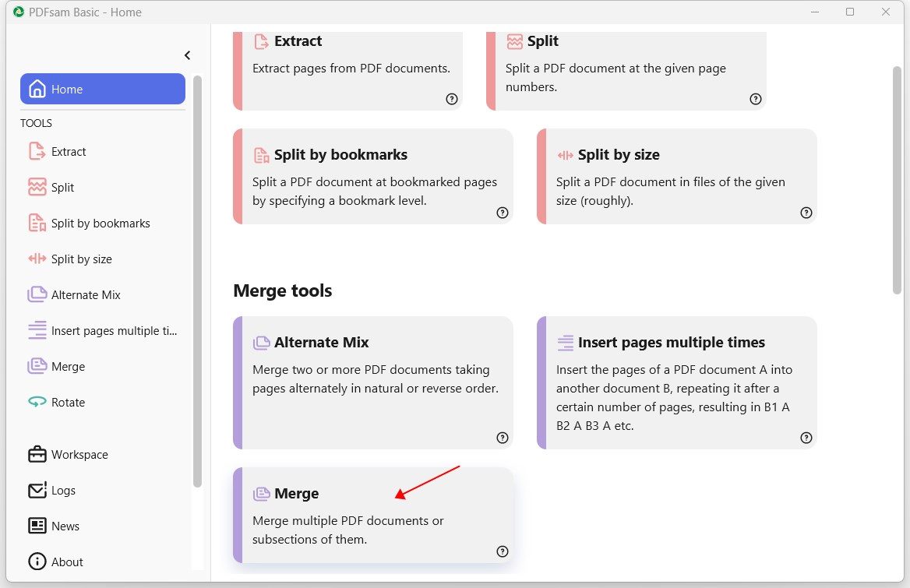The height and width of the screenshot is (588, 910).
Task: Click the Extract icon in the sidebar
Action: [x=37, y=152]
